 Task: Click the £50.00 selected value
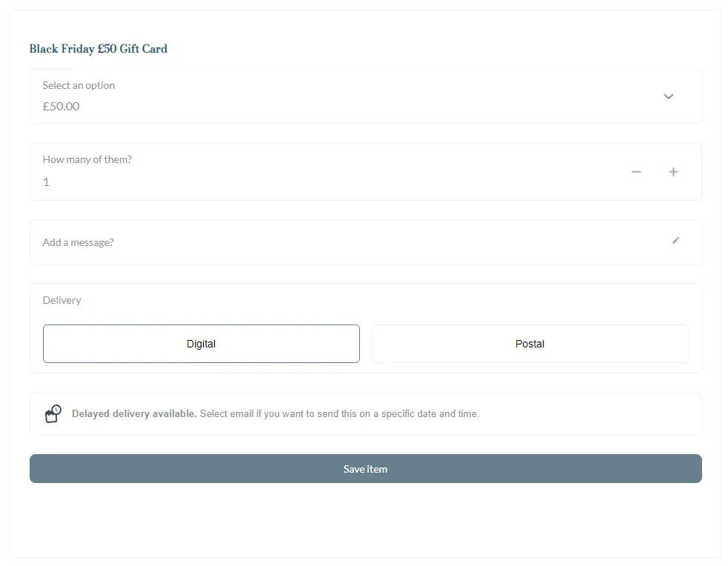61,106
